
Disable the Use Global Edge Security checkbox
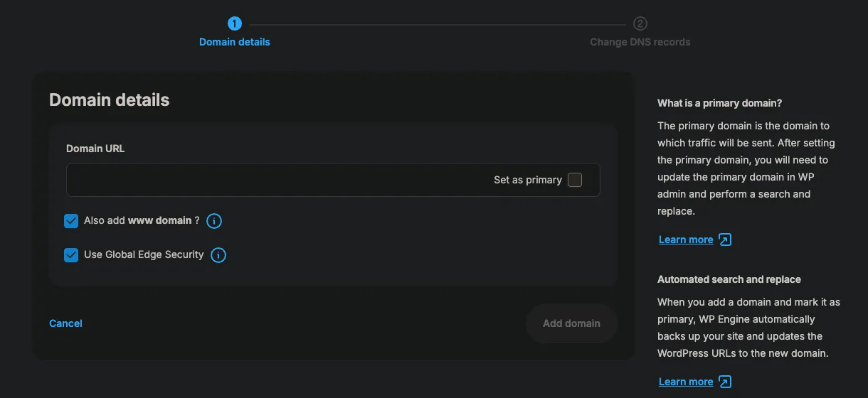(x=71, y=255)
